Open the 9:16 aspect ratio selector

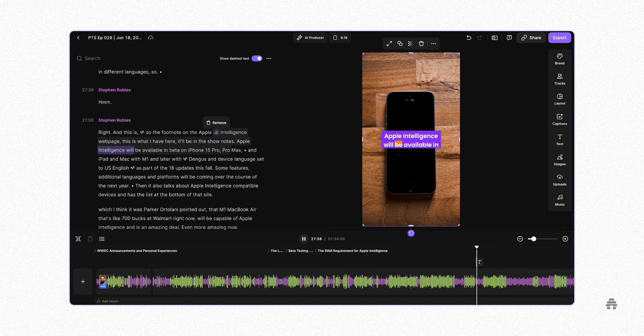(x=340, y=38)
